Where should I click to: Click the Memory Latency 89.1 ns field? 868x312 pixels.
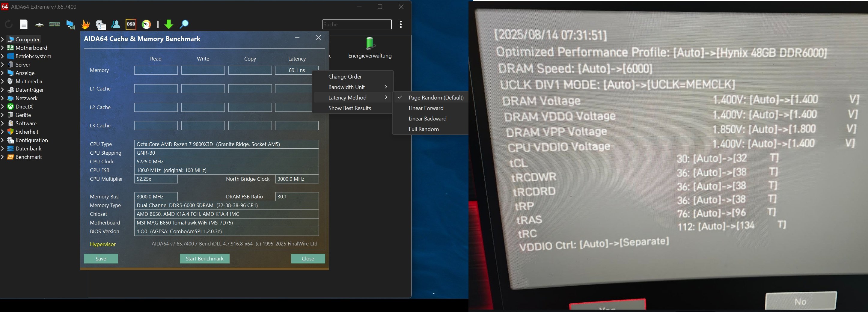[296, 70]
